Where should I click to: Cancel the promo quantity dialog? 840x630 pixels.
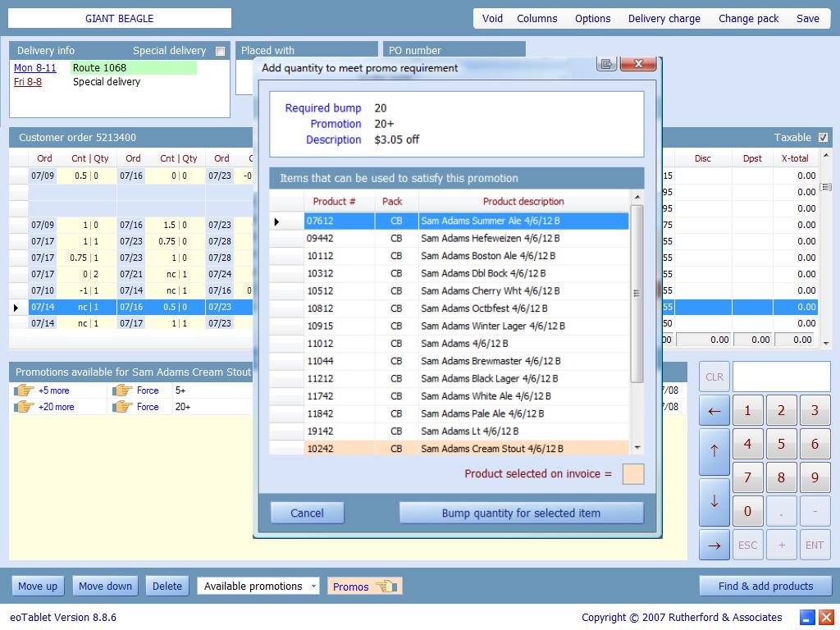pyautogui.click(x=307, y=513)
